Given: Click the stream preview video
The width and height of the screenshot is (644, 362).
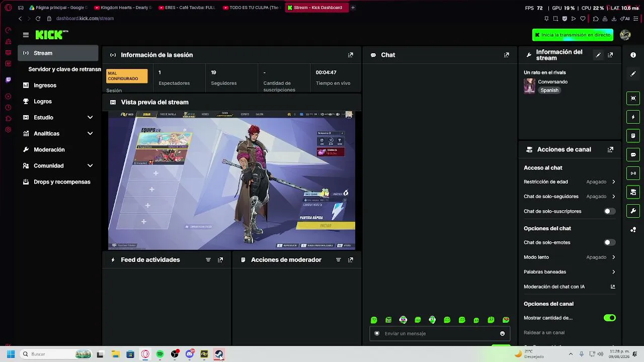Looking at the screenshot, I should [232, 180].
